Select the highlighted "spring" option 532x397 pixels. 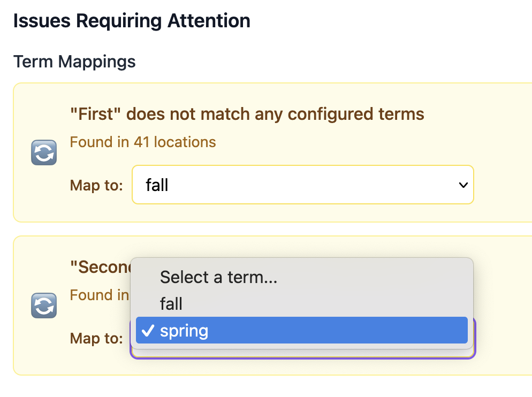coord(301,331)
